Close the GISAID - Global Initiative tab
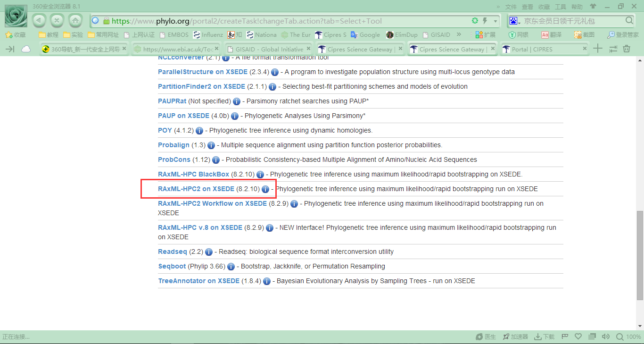Viewport: 644px width, 344px height. (x=308, y=49)
